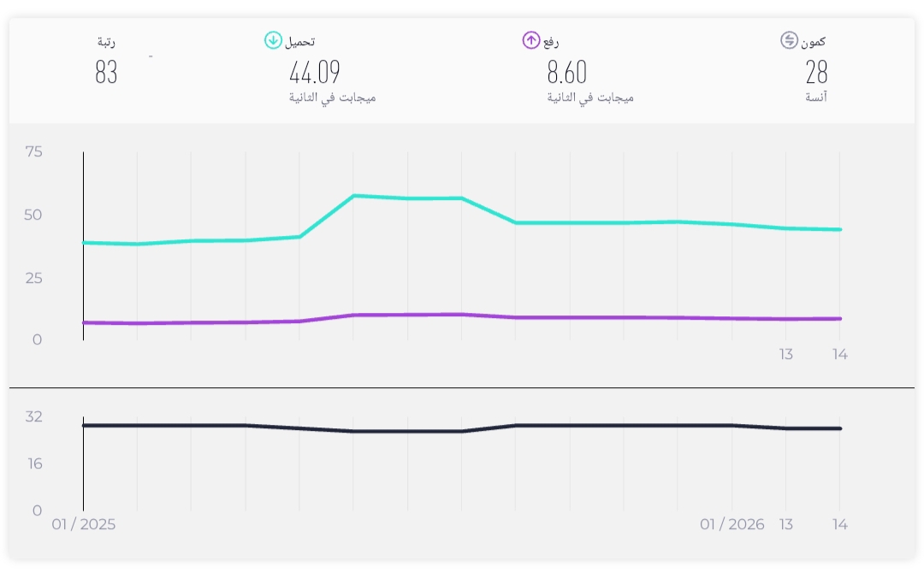The height and width of the screenshot is (572, 924).
Task: Click the purple upload arrow icon
Action: [531, 40]
